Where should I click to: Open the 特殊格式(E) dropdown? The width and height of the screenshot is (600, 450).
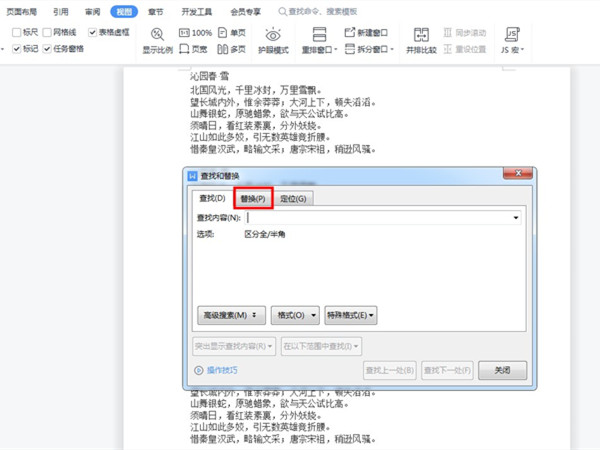click(350, 315)
